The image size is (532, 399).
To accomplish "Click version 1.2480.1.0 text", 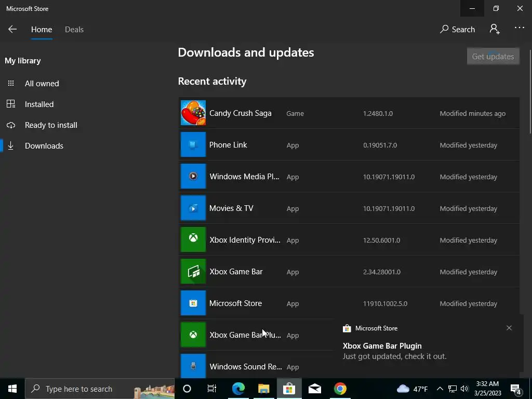I will pyautogui.click(x=378, y=113).
